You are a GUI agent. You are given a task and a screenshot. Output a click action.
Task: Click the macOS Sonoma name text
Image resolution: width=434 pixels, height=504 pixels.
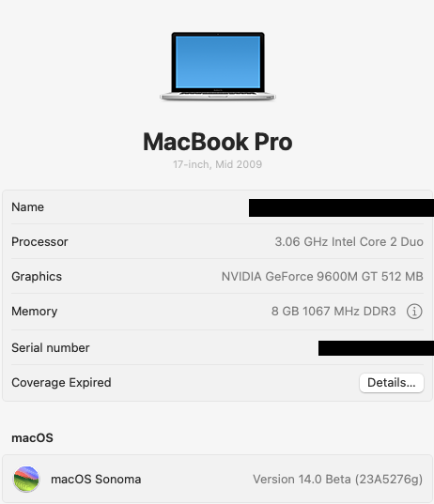(96, 480)
